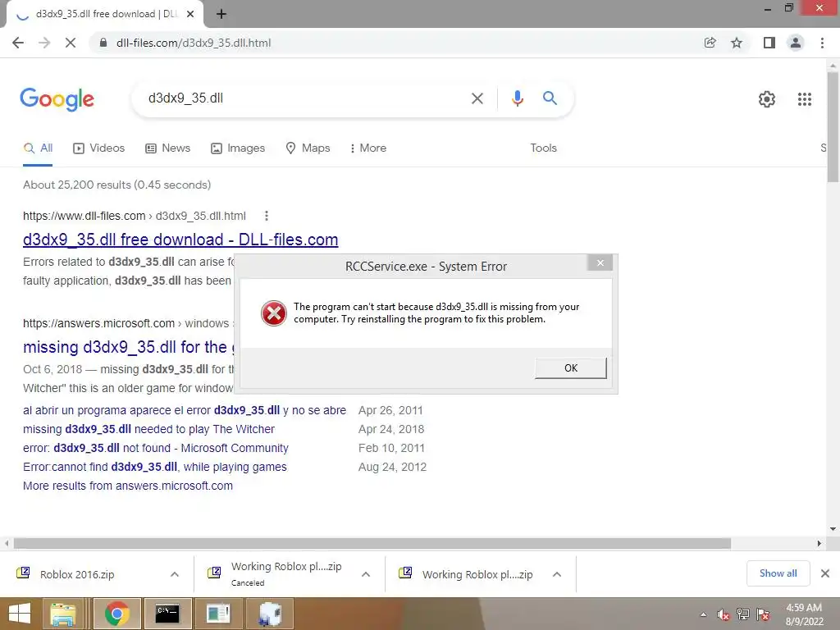Expand the last Working Roblox zip options

pos(557,574)
